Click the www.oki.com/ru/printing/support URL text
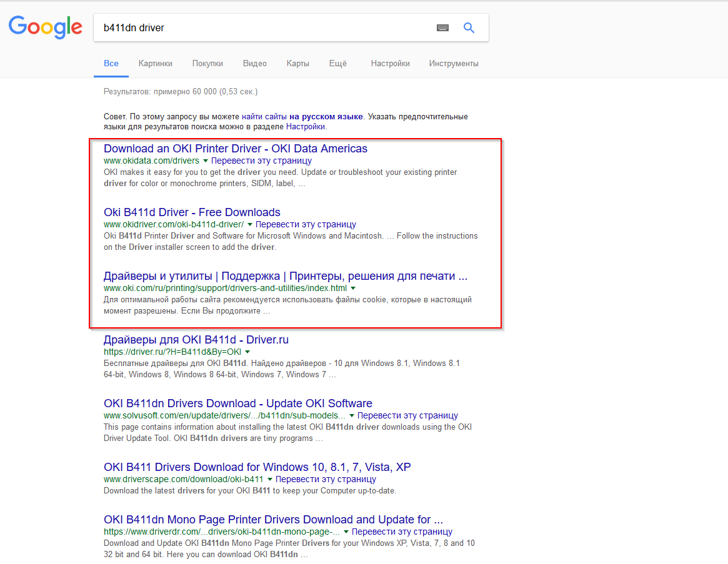Image resolution: width=728 pixels, height=564 pixels. [225, 288]
